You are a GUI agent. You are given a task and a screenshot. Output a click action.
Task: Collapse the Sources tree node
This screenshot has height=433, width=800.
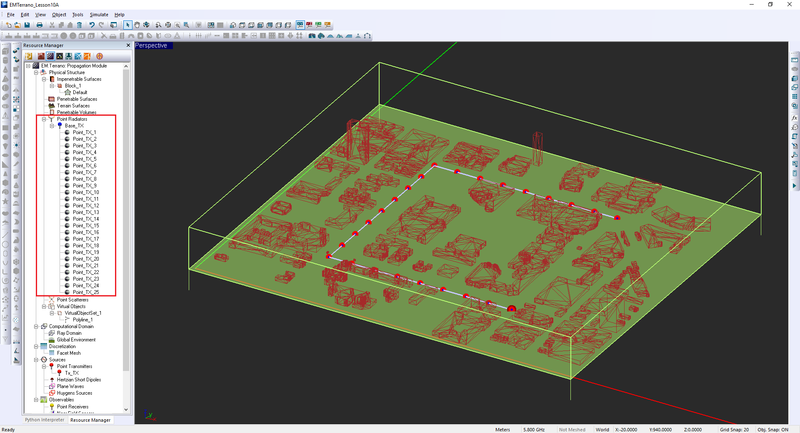[x=37, y=360]
